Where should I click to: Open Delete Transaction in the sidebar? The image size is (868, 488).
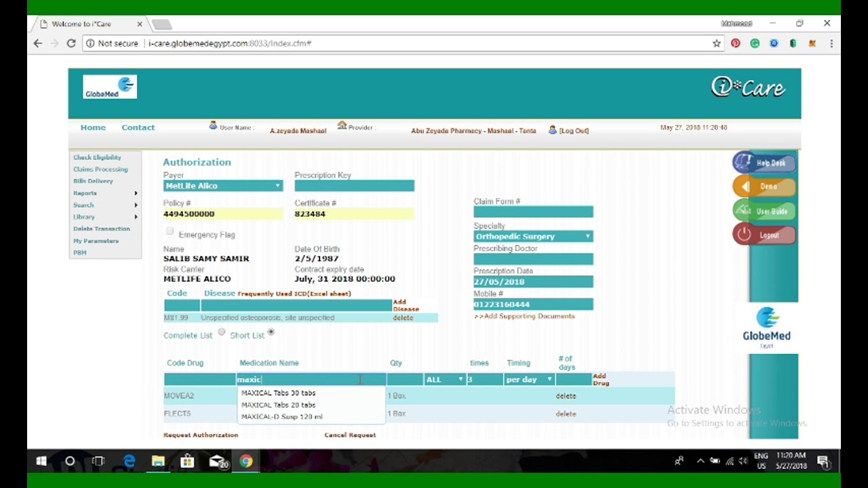coord(102,228)
